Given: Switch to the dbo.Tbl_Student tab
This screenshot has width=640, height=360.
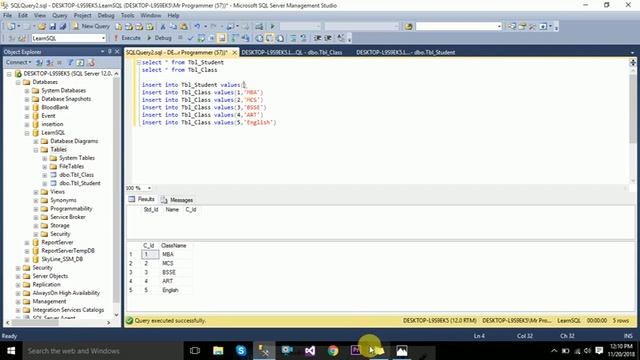Looking at the screenshot, I should click(405, 52).
